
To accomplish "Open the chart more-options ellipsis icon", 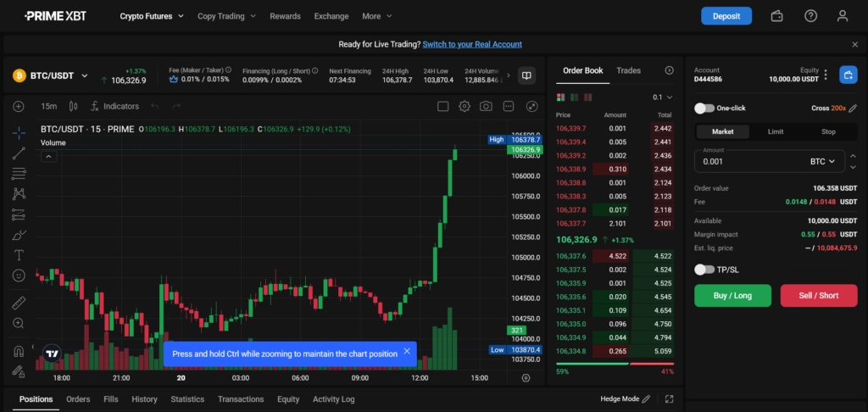I will (x=509, y=106).
